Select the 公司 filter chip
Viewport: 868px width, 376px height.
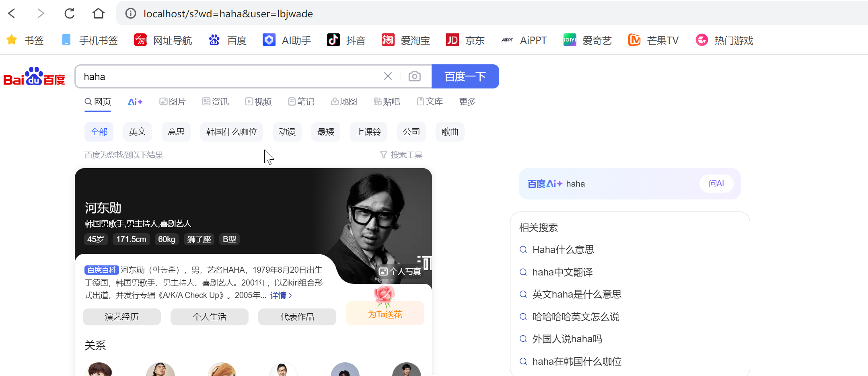click(411, 132)
